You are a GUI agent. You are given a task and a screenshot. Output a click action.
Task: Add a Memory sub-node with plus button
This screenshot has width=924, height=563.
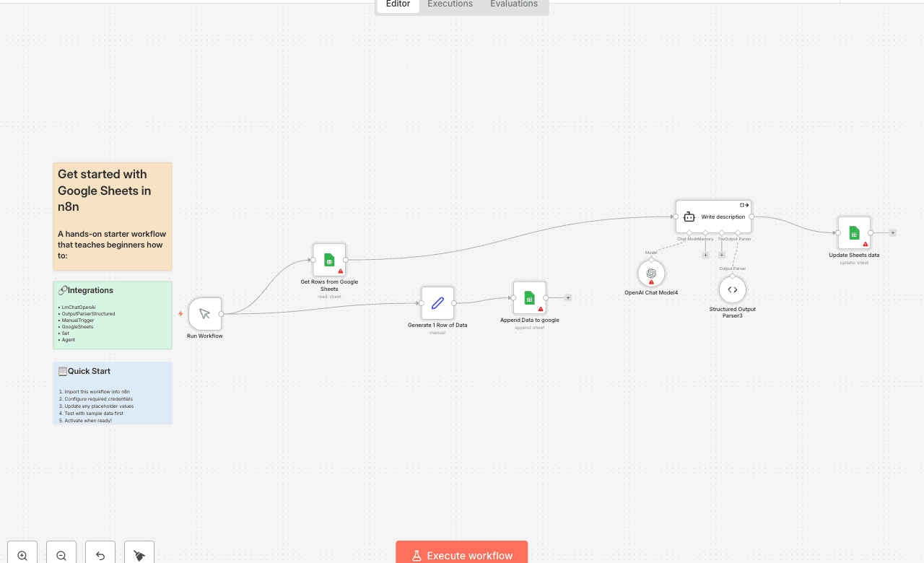tap(705, 255)
